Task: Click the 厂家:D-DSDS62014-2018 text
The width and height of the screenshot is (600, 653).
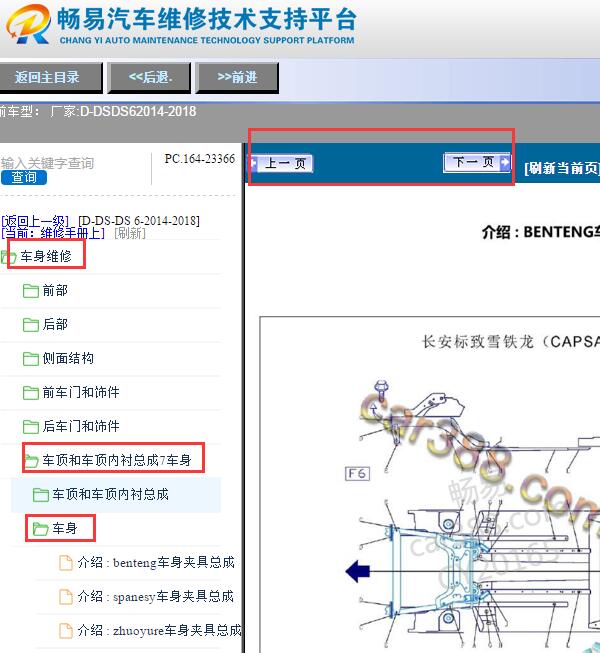Action: 123,111
